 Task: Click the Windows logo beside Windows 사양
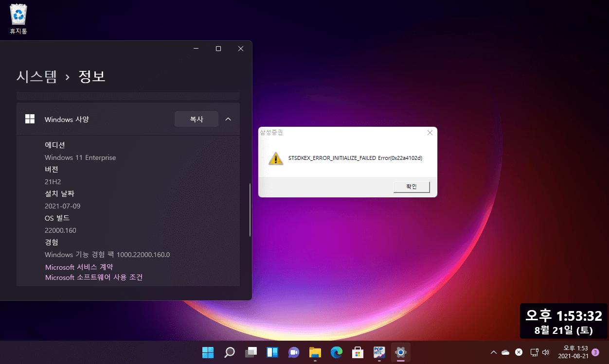tap(30, 119)
